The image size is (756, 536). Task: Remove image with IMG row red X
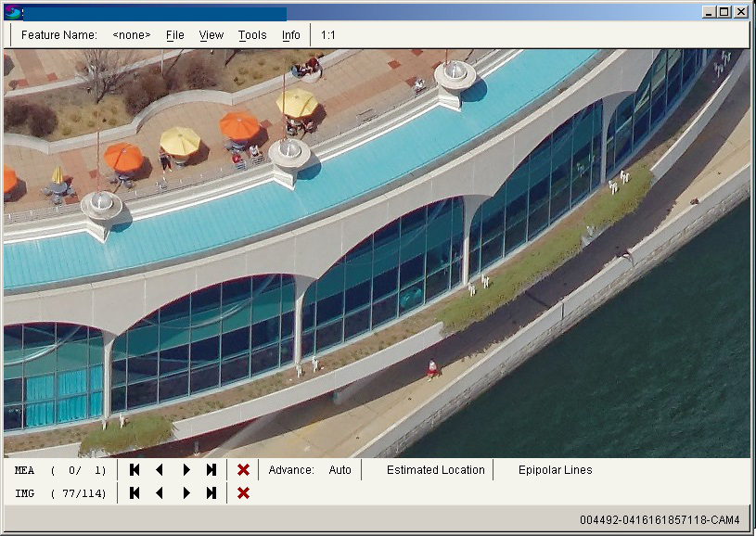pyautogui.click(x=243, y=493)
